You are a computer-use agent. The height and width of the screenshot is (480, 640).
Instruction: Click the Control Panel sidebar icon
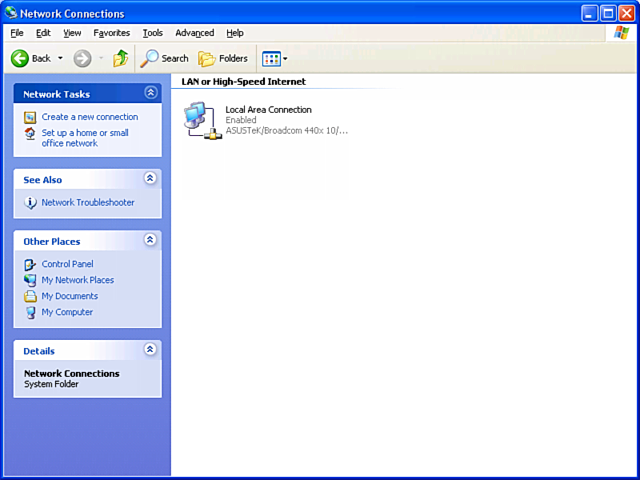[30, 264]
